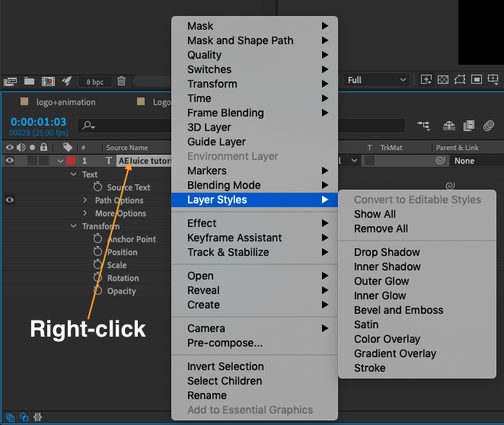
Task: Toggle transparency grid icon in viewer
Action: coord(443,79)
